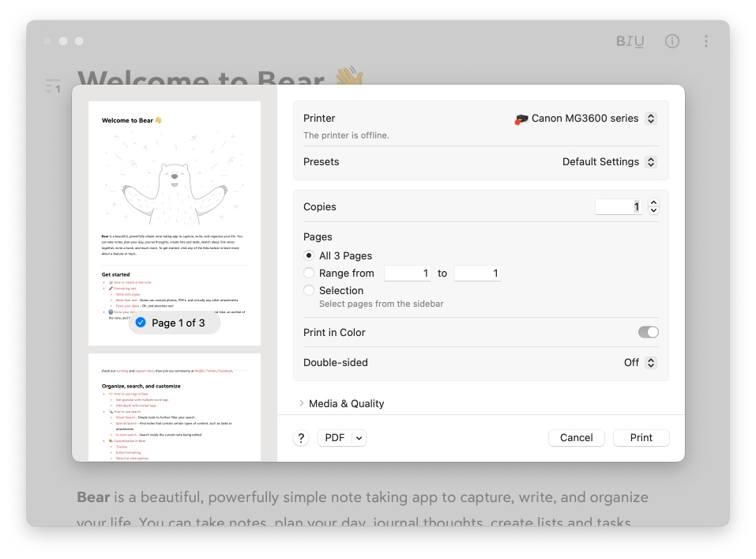Click 'The printer is offline.' status text

click(346, 136)
